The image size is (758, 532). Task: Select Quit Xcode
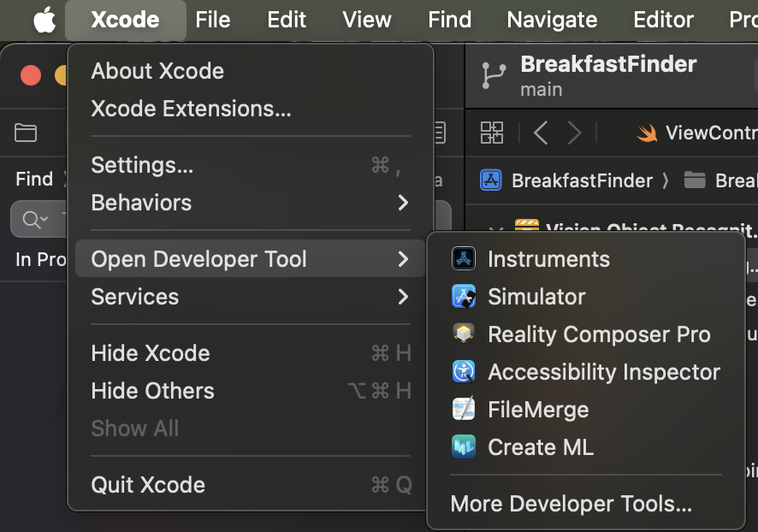tap(148, 485)
